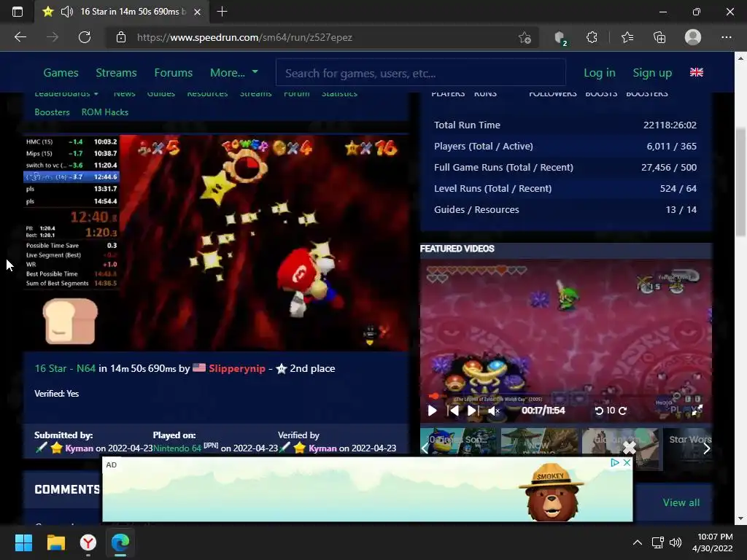Open Kyman's profile under Submitted by
747x560 pixels.
pos(79,448)
